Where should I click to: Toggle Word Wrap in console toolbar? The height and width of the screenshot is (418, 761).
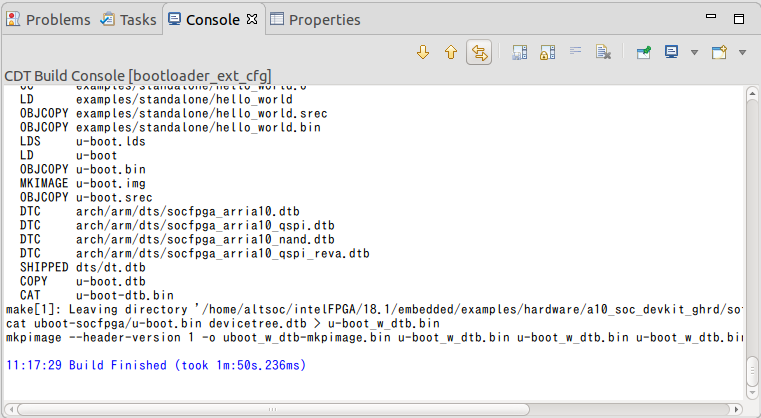coord(575,52)
